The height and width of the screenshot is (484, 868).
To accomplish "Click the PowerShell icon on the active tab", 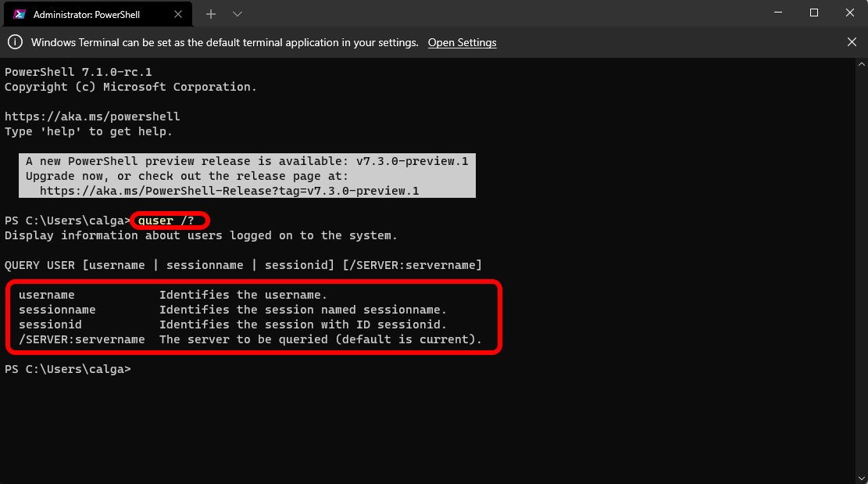I will 19,13.
